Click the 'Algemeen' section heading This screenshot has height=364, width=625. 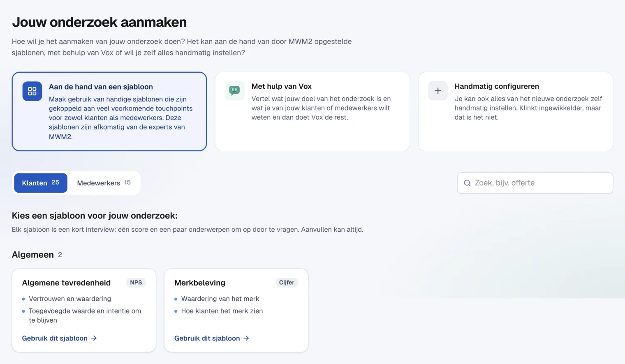click(x=33, y=255)
